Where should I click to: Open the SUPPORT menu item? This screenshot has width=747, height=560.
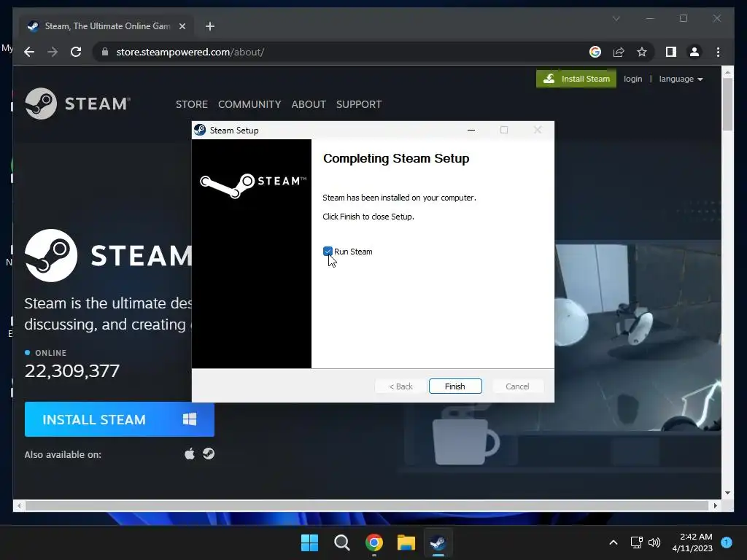(x=359, y=104)
